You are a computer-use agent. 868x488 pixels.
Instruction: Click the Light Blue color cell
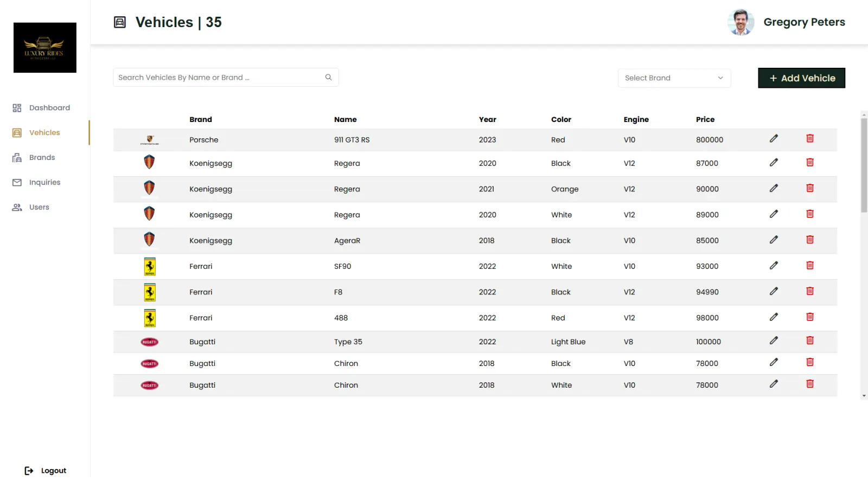[x=569, y=342]
